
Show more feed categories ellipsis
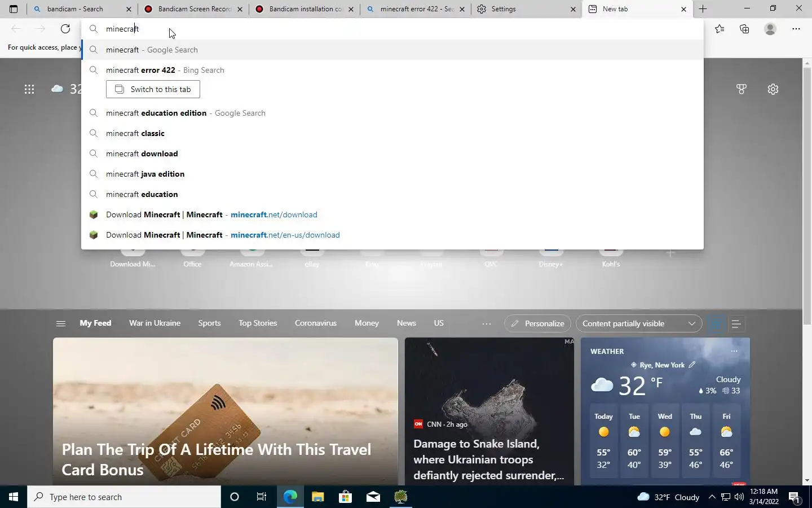[x=487, y=323]
